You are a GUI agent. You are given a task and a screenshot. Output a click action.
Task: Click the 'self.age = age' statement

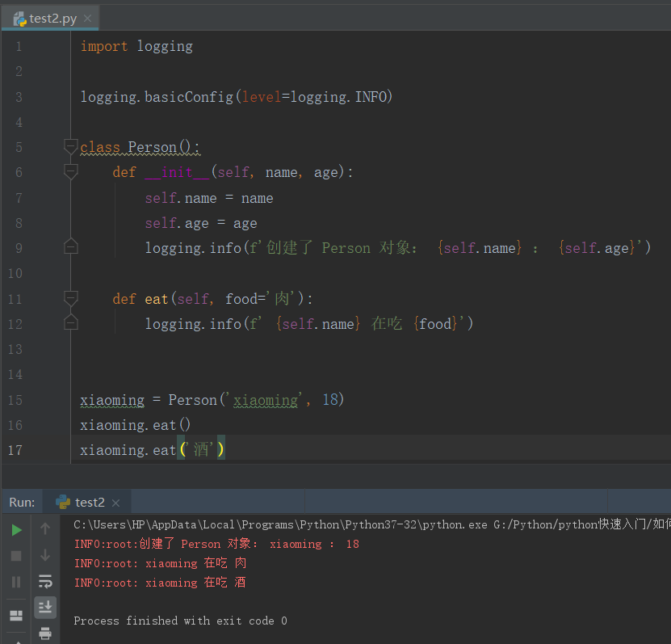[x=201, y=223]
